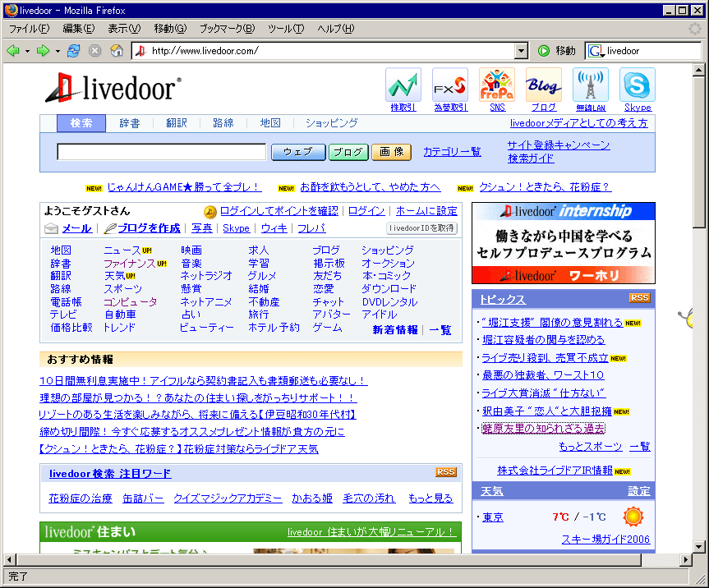Click the livedoor favicon in the address bar

(x=141, y=51)
